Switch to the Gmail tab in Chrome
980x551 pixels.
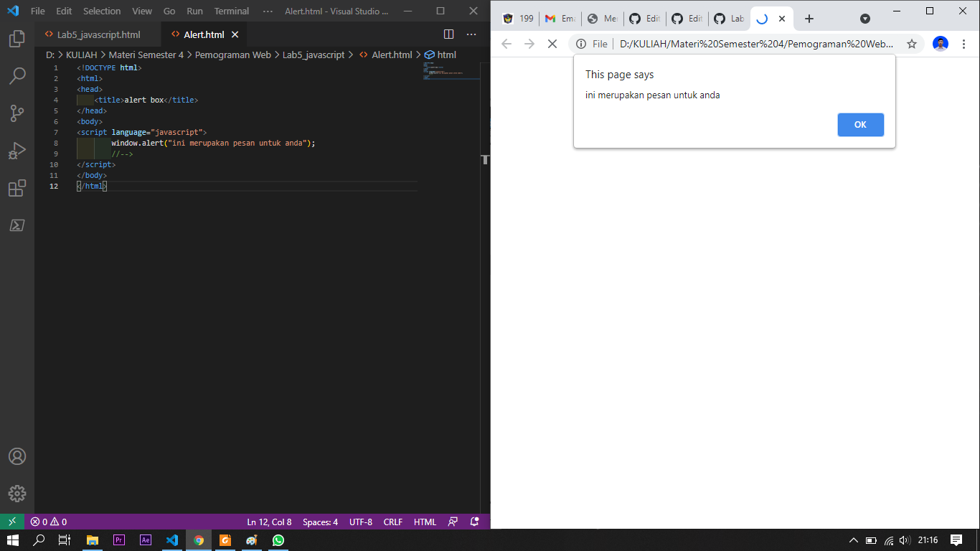pyautogui.click(x=560, y=19)
